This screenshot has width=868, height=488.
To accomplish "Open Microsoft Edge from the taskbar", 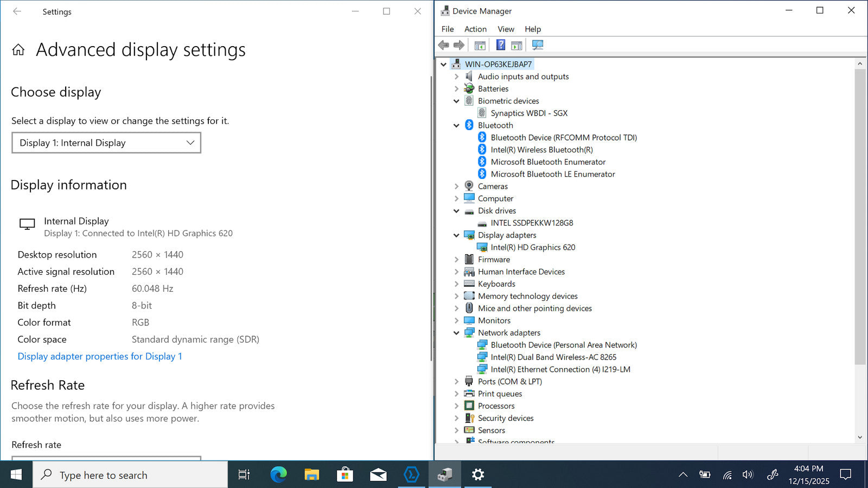I will click(x=278, y=475).
